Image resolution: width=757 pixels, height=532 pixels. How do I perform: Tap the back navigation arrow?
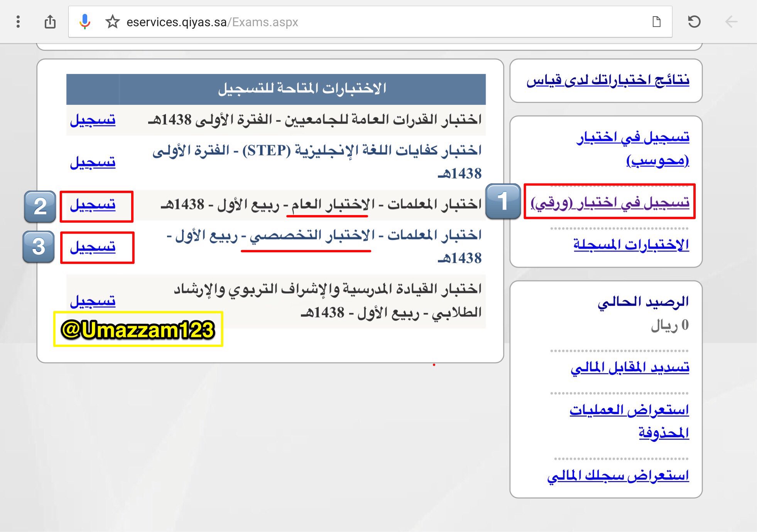click(x=731, y=22)
